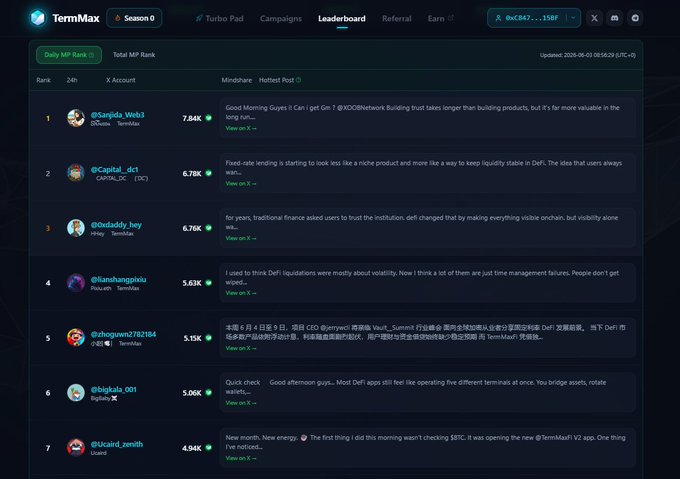Click green status dot beside 6.76K
Screen dimensions: 680x479
209,228
